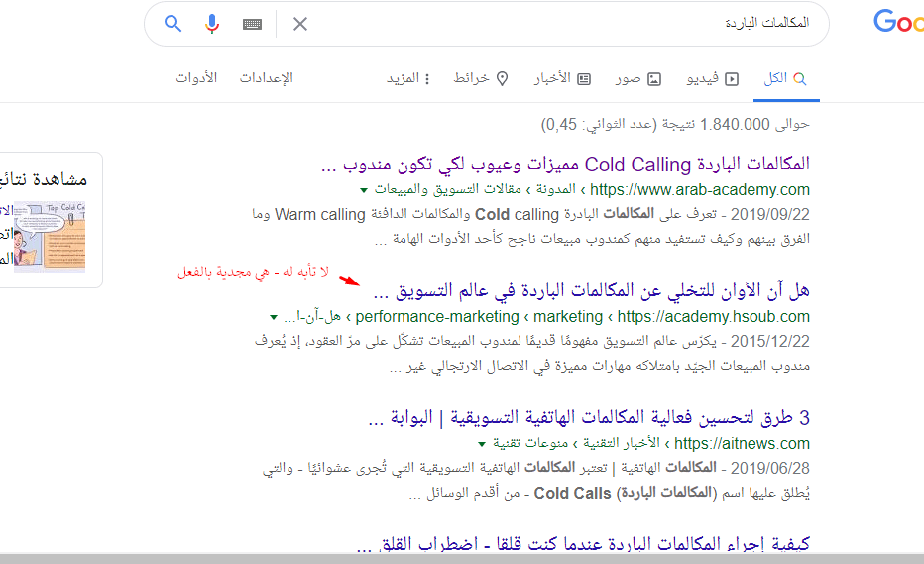The width and height of the screenshot is (924, 564).
Task: Click the horizontal scrollbar at the bottom
Action: pyautogui.click(x=462, y=559)
